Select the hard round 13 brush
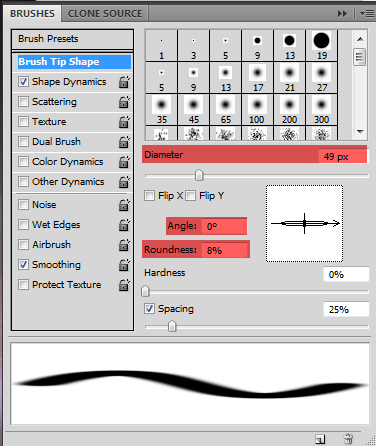376x446 pixels. [289, 45]
